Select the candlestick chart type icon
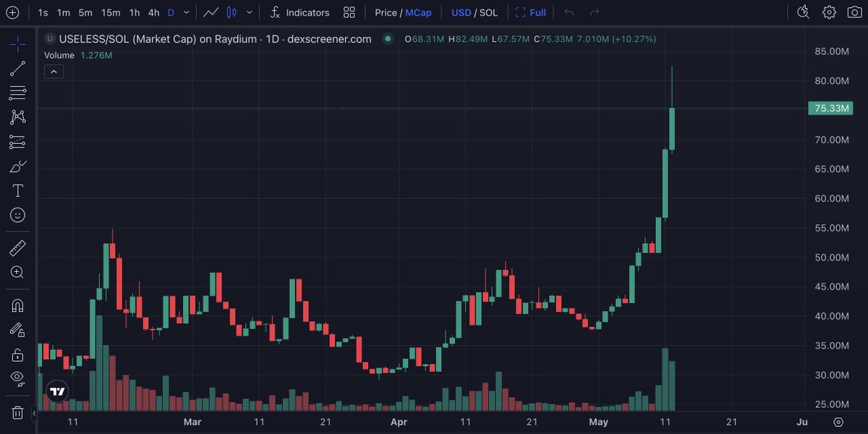 pos(231,12)
